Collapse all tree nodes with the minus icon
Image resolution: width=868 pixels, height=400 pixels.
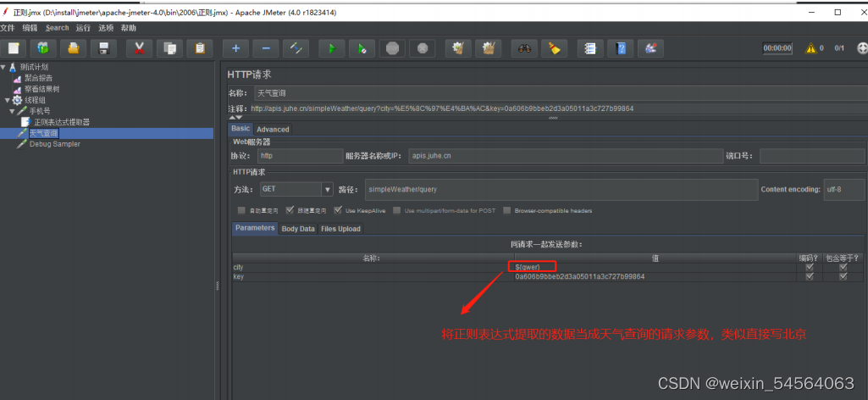266,49
